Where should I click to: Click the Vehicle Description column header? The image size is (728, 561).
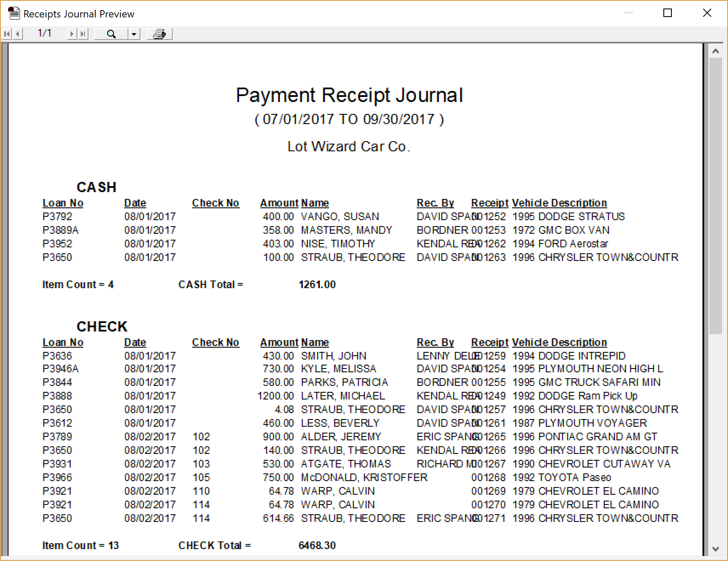[559, 203]
